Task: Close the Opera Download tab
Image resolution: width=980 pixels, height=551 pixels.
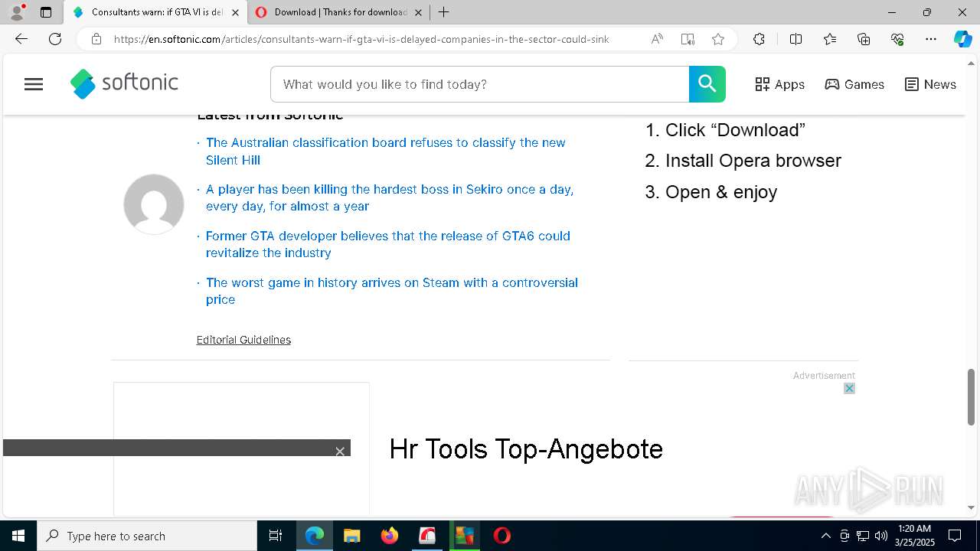Action: point(418,12)
